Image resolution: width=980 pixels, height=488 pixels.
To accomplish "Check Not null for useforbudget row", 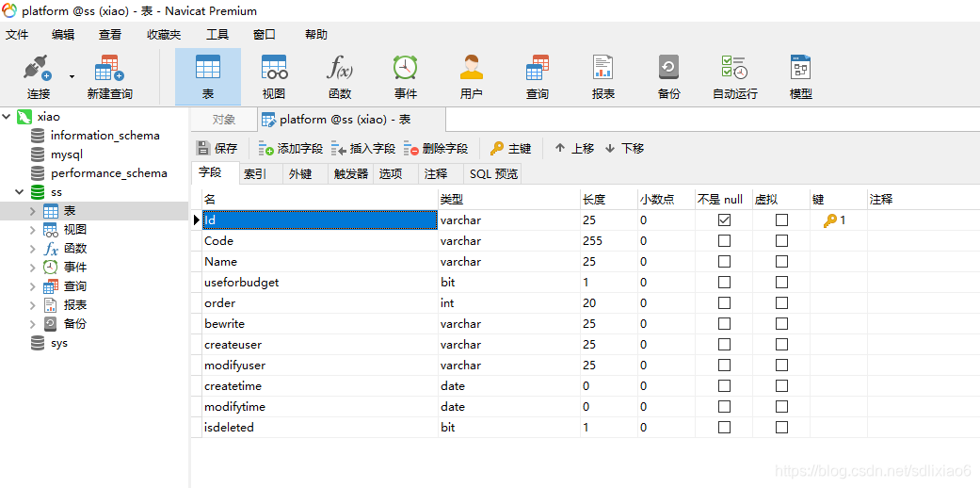I will pyautogui.click(x=724, y=283).
